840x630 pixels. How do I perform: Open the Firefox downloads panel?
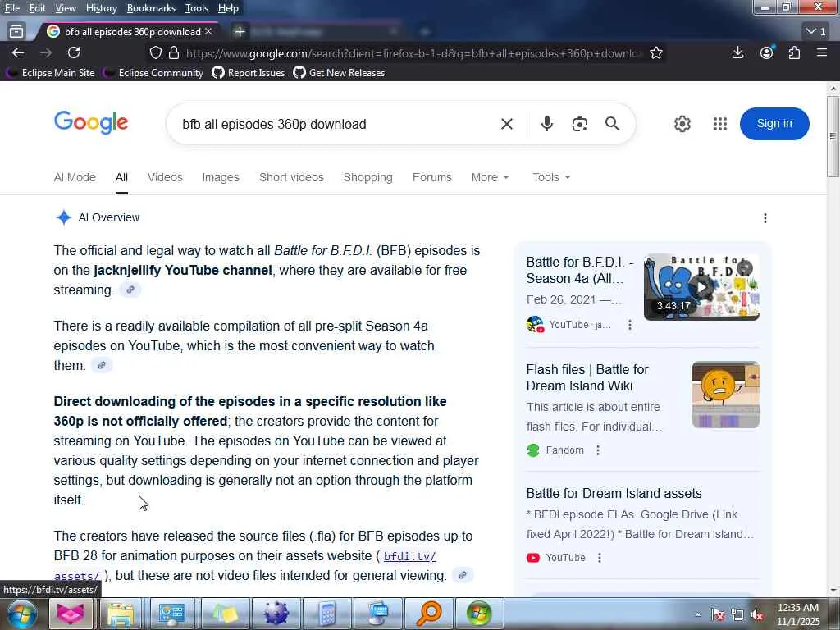click(x=737, y=52)
